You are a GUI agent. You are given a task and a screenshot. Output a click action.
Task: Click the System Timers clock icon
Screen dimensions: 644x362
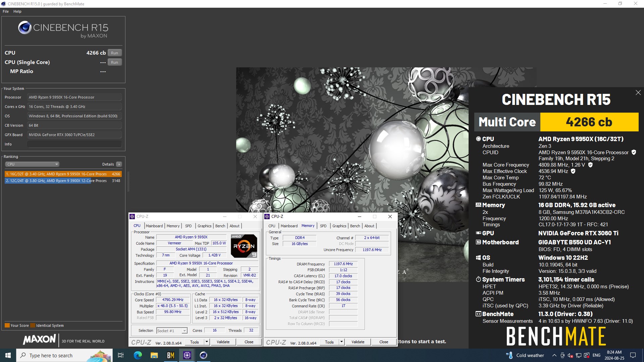478,279
